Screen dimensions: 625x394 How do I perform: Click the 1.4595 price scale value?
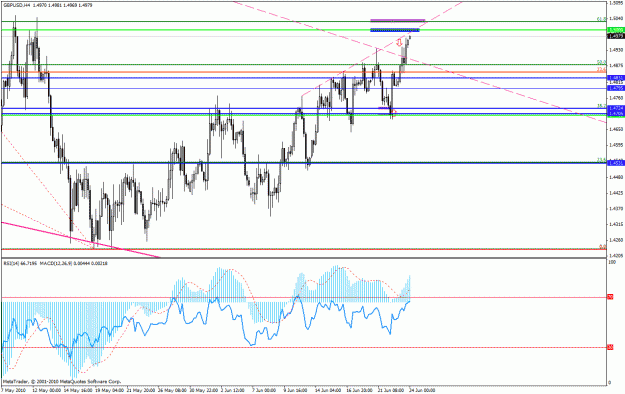[x=616, y=145]
